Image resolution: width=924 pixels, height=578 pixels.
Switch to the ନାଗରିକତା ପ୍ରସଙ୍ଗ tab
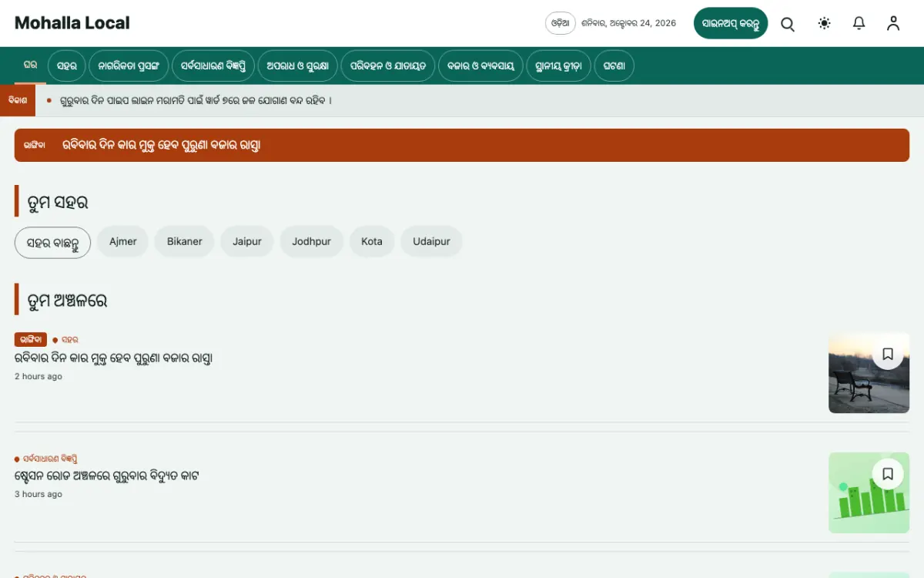(x=129, y=66)
